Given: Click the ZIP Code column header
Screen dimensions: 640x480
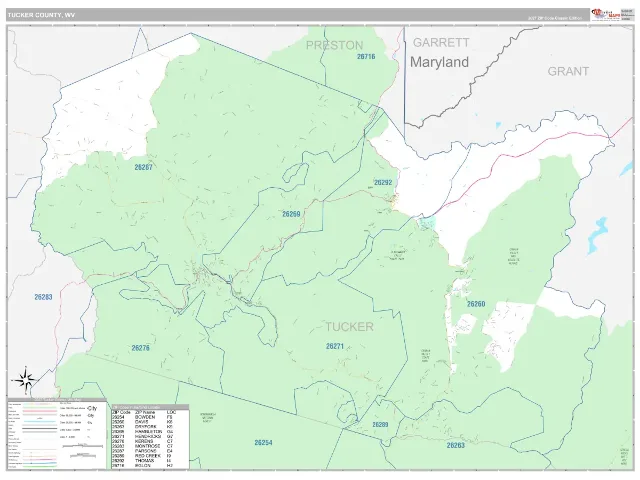Looking at the screenshot, I should point(121,412).
